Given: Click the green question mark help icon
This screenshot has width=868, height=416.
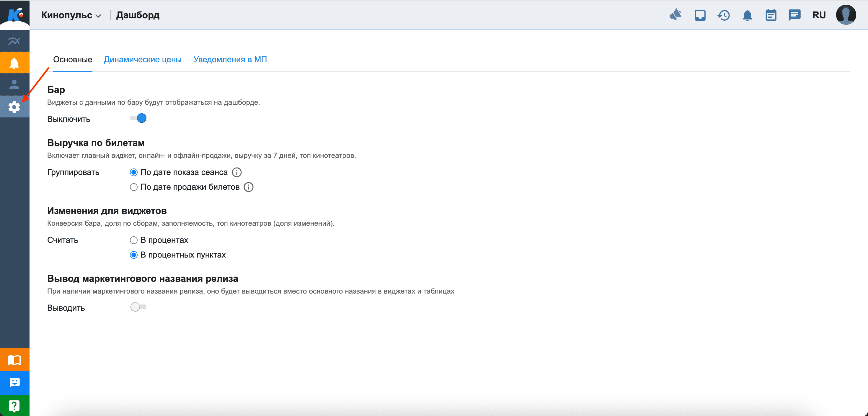Looking at the screenshot, I should point(14,406).
